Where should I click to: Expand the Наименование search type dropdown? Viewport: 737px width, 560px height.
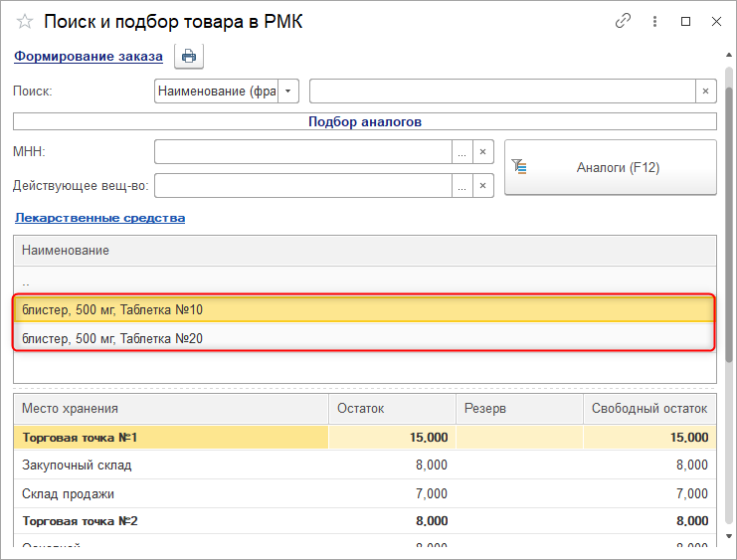coord(288,92)
